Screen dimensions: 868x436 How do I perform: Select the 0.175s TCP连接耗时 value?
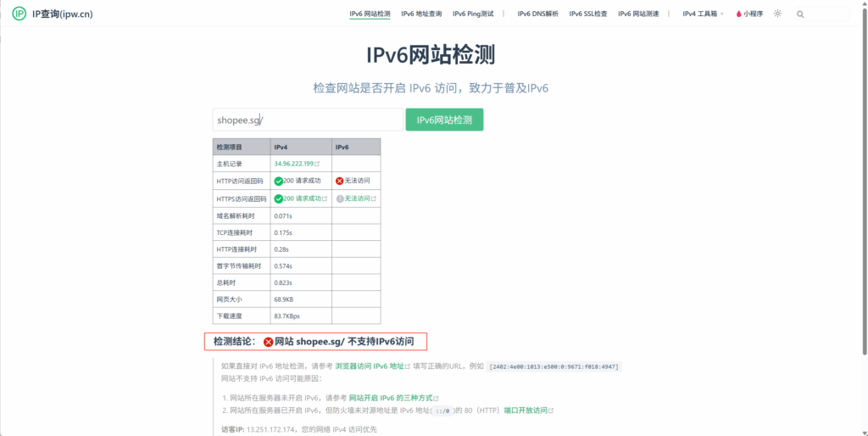click(x=283, y=232)
